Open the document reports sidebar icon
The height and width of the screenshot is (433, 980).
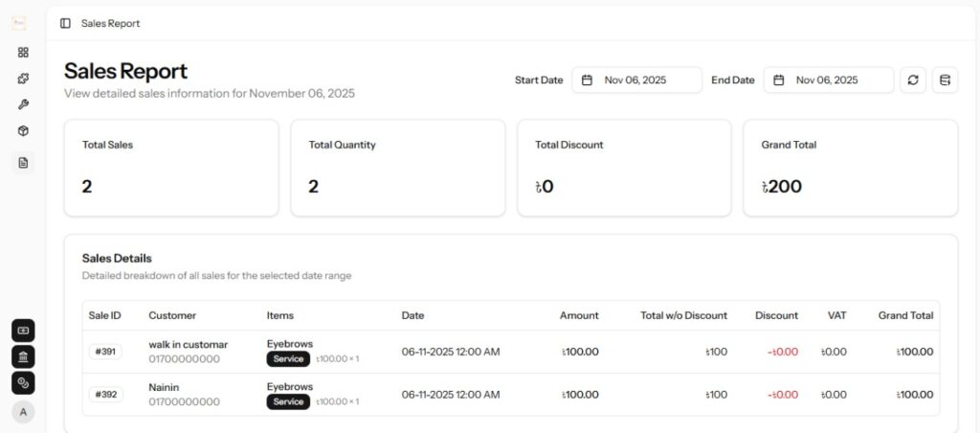(23, 163)
